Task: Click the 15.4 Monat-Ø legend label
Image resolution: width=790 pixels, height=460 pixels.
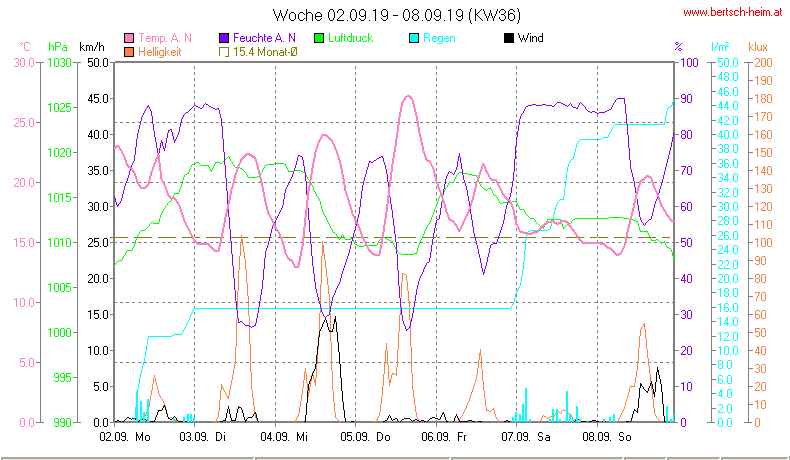Action: click(265, 52)
